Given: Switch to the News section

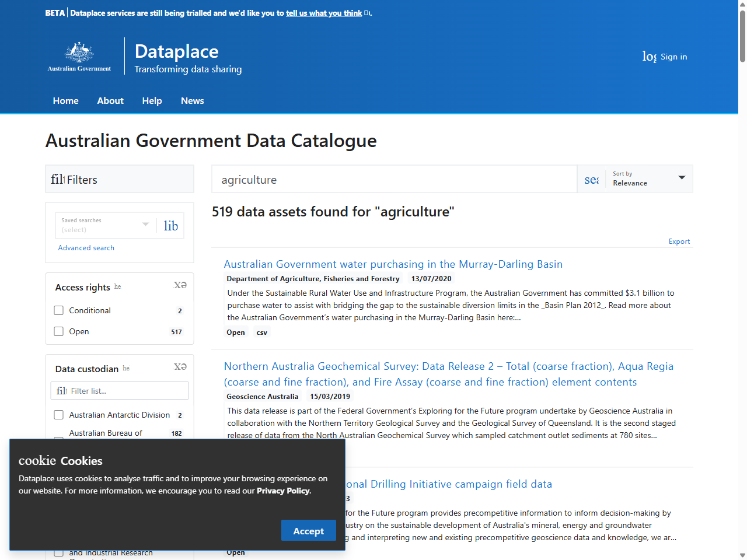Looking at the screenshot, I should (192, 100).
